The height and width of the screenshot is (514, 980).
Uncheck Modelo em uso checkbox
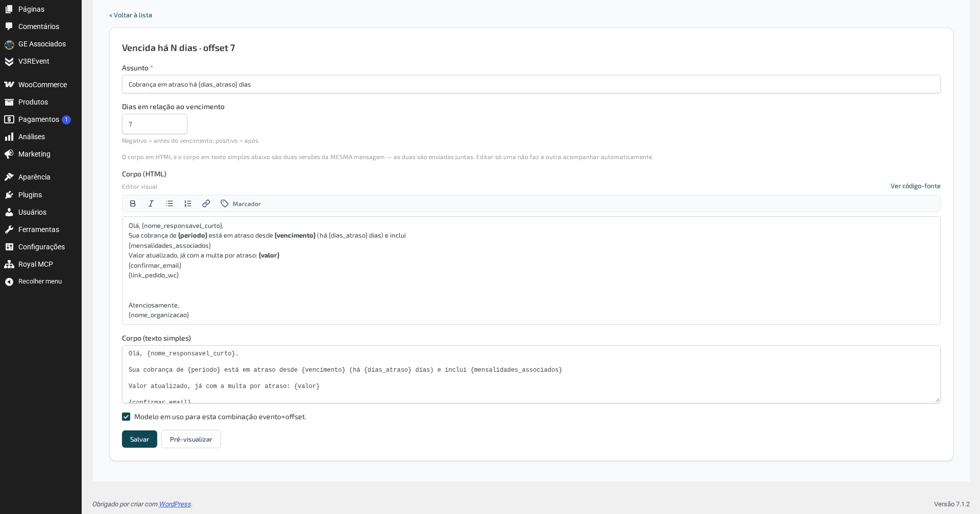[x=126, y=417]
